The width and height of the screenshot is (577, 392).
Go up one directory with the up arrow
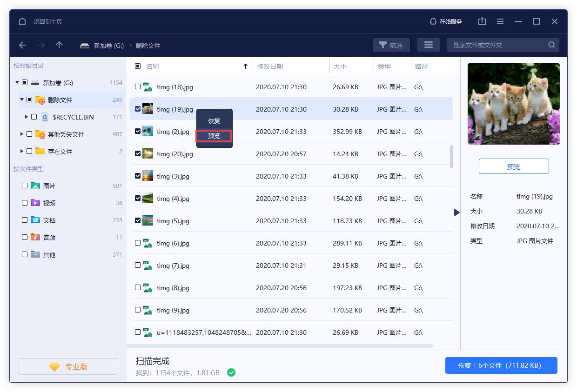coord(59,45)
